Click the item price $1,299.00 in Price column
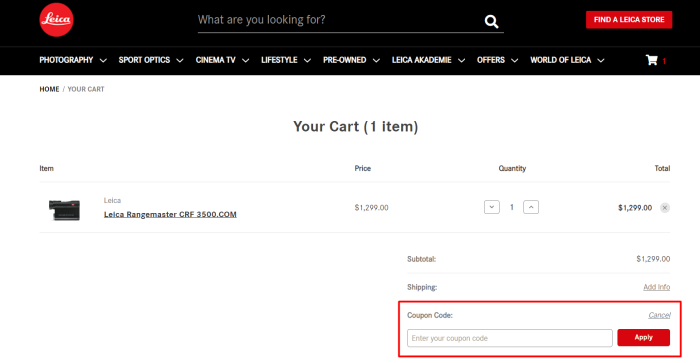The height and width of the screenshot is (363, 700). 371,208
